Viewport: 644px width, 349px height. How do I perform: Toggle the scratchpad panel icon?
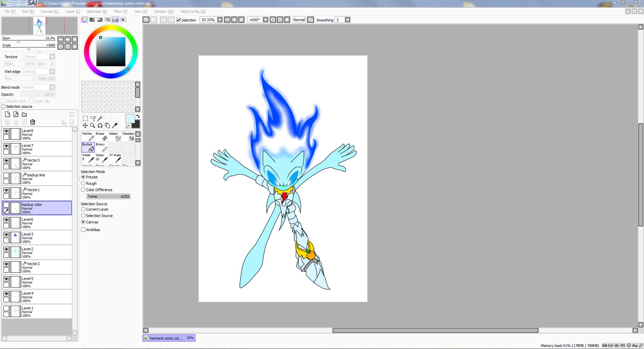pos(123,20)
